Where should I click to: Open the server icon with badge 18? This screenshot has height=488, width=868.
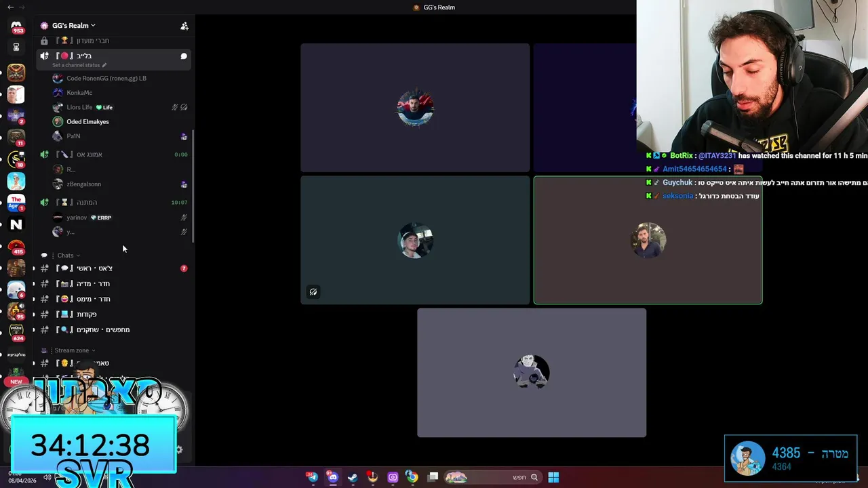coord(16,159)
